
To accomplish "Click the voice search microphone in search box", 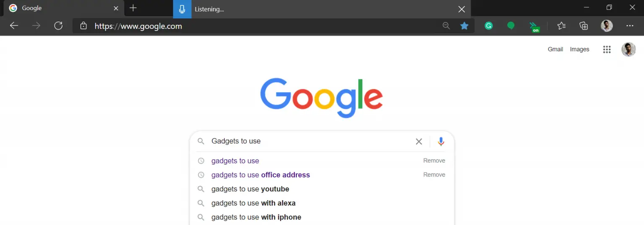I will pyautogui.click(x=441, y=142).
